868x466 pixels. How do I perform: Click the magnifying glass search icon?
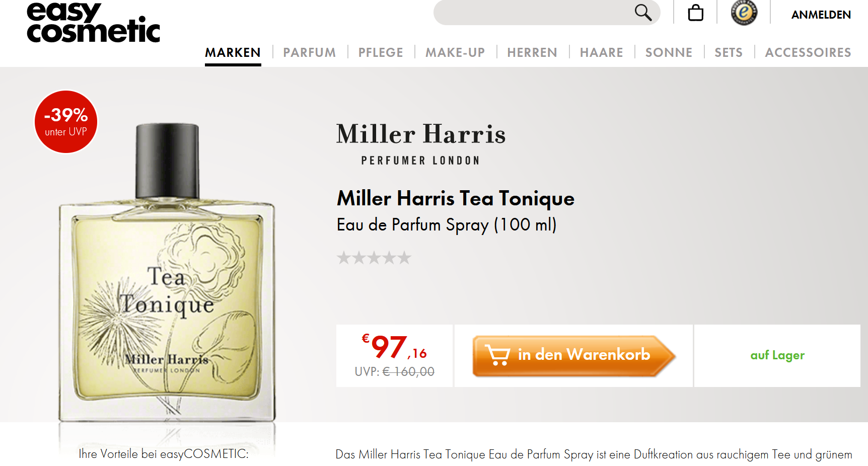tap(643, 13)
